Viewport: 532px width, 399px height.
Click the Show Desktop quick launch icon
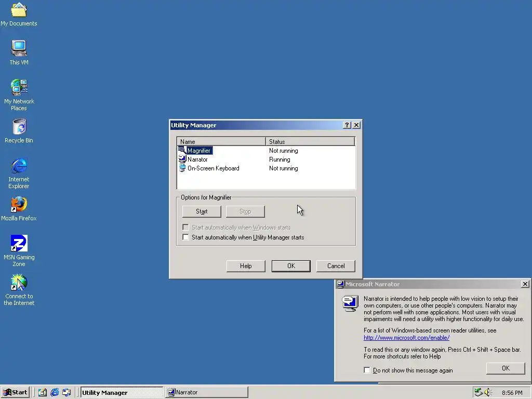pyautogui.click(x=42, y=392)
